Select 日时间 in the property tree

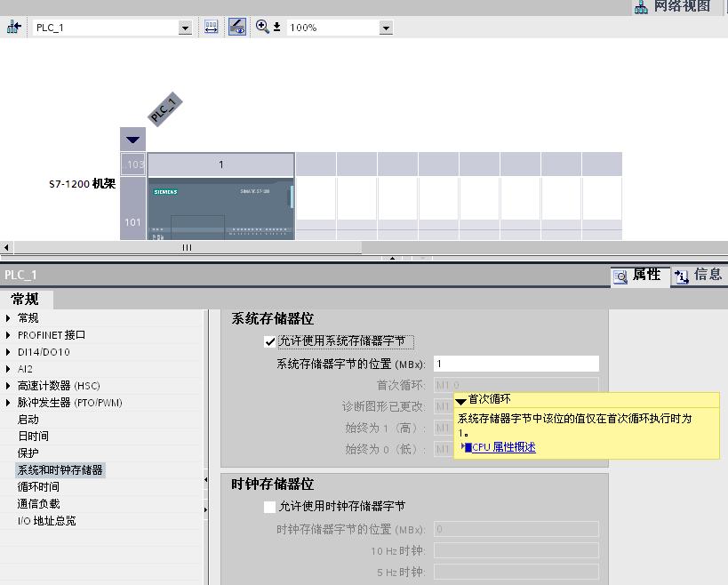click(x=33, y=436)
